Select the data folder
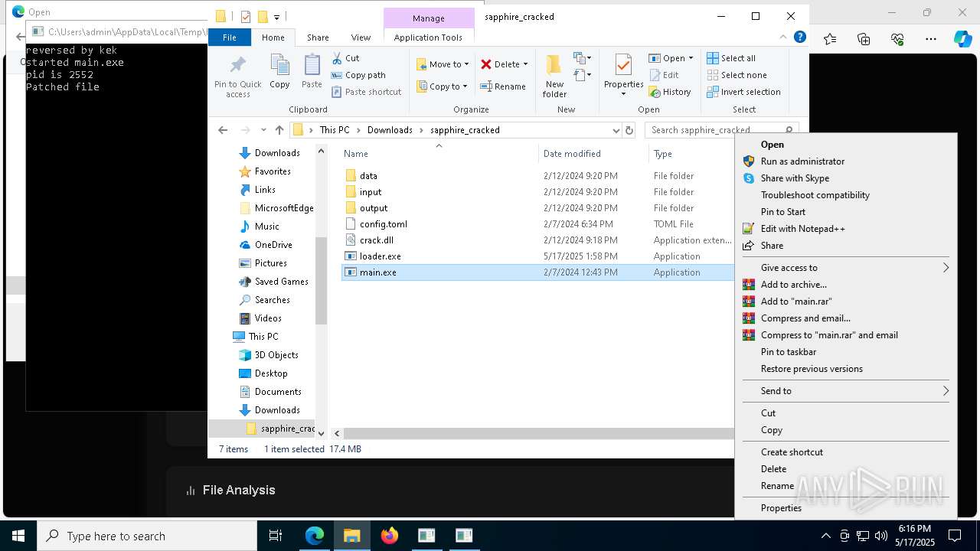This screenshot has height=551, width=980. 368,176
